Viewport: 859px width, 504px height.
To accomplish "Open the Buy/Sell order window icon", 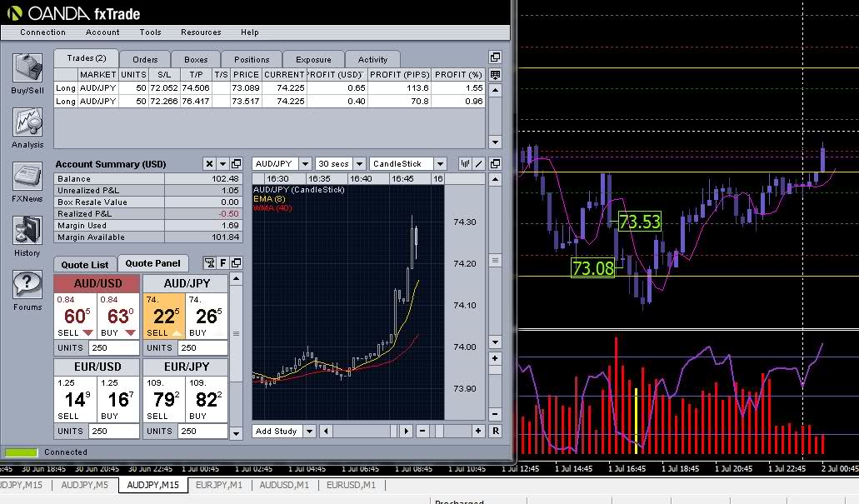I will [27, 70].
